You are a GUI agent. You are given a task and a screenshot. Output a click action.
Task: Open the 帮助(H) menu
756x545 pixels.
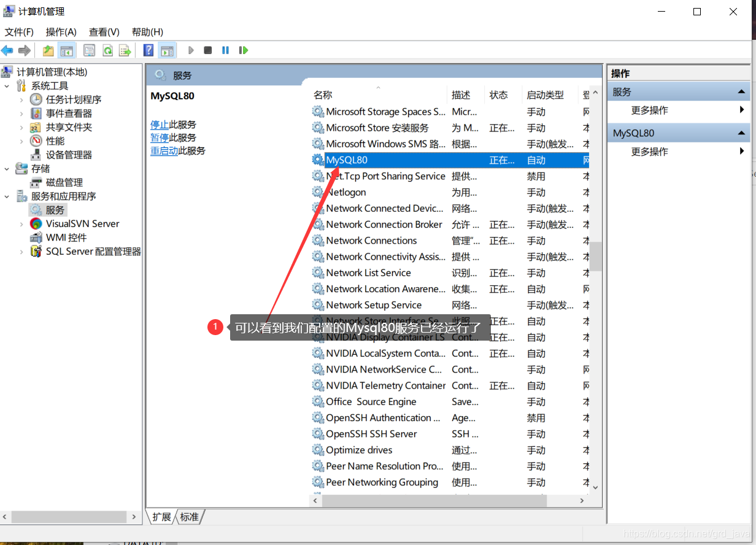[147, 32]
